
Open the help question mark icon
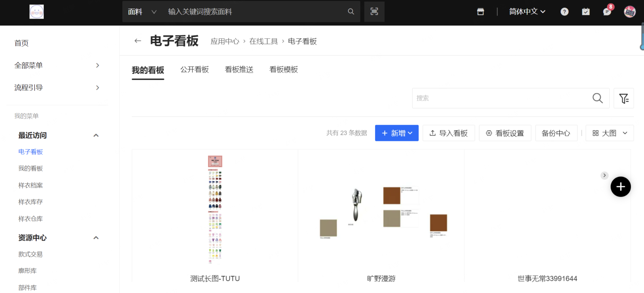564,12
